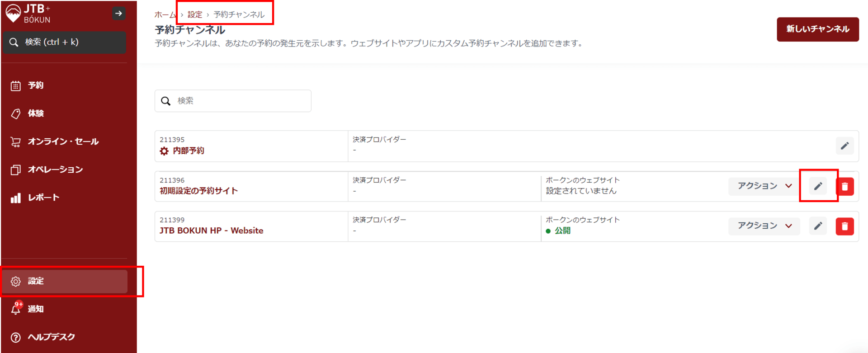Click the 設定 breadcrumb link
This screenshot has width=868, height=353.
click(x=195, y=15)
